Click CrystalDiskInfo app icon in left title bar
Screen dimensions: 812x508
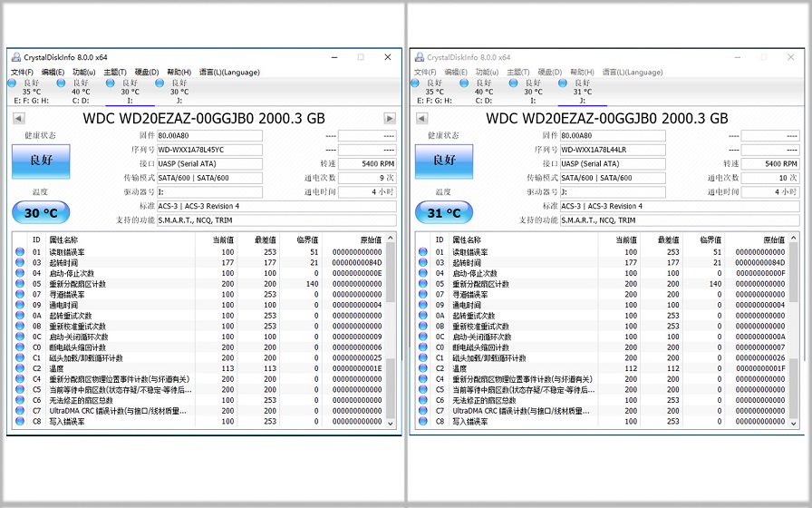coord(16,57)
